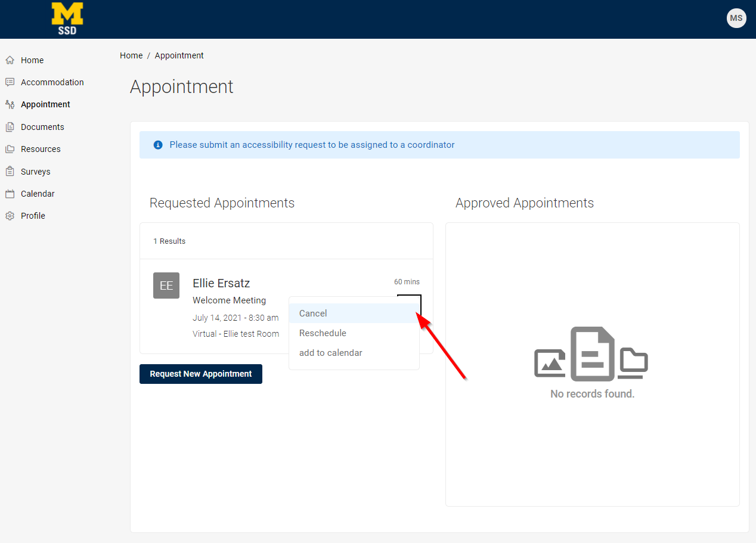
Task: Open the MS user avatar menu
Action: pos(736,18)
